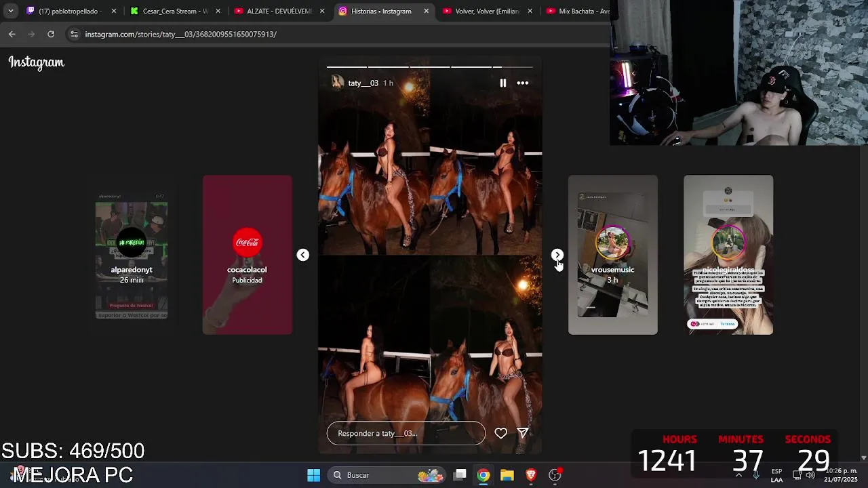868x488 pixels.
Task: Click the microphone tray icon
Action: 756,475
